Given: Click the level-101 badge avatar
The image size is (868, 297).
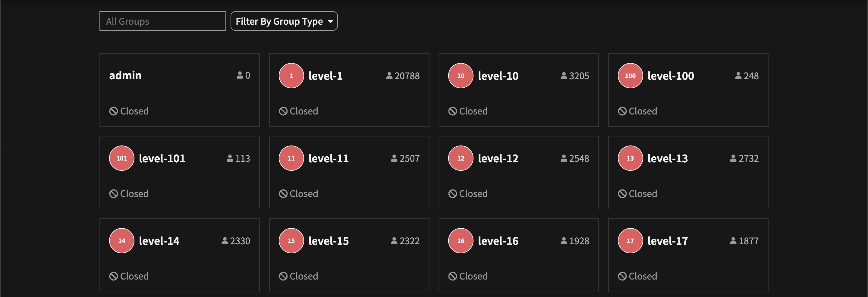Looking at the screenshot, I should click(122, 158).
